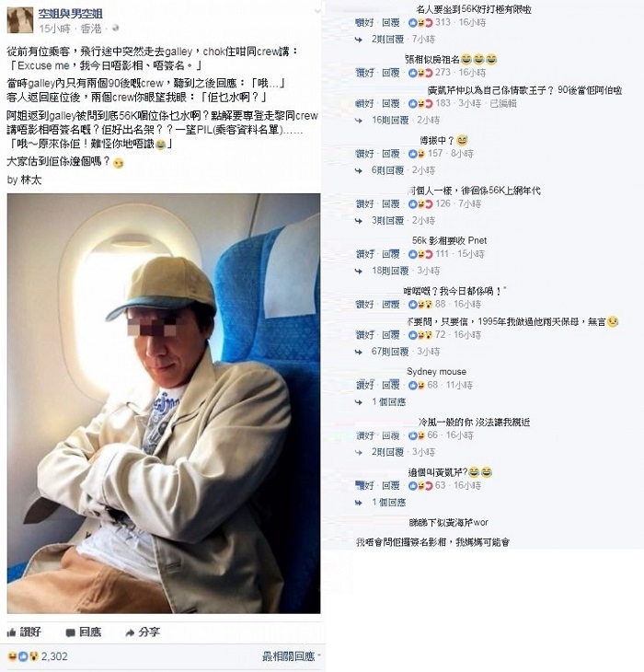
Task: Click the 分享 share arrow icon
Action: point(130,632)
